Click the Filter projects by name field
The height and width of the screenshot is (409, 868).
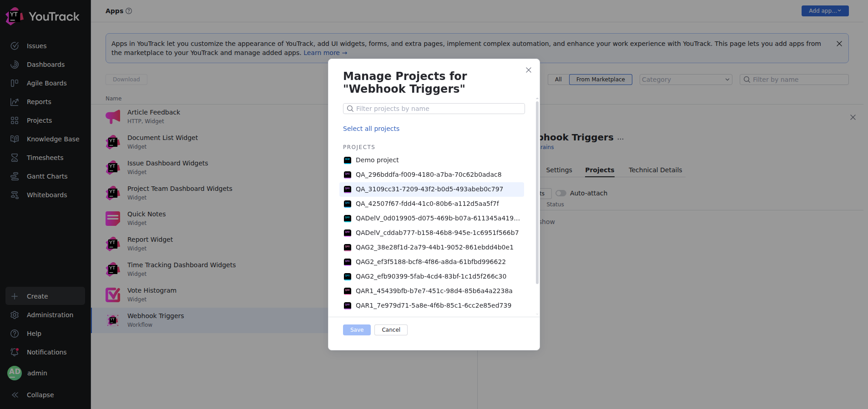(x=434, y=109)
